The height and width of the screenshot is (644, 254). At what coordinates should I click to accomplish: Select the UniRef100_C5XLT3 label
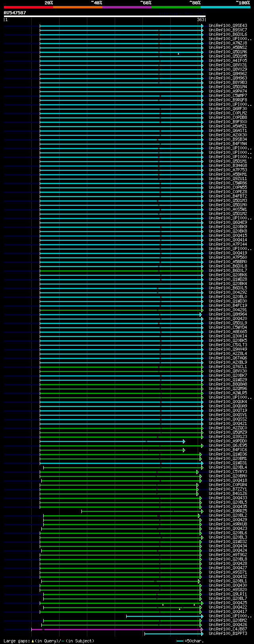tap(228, 345)
